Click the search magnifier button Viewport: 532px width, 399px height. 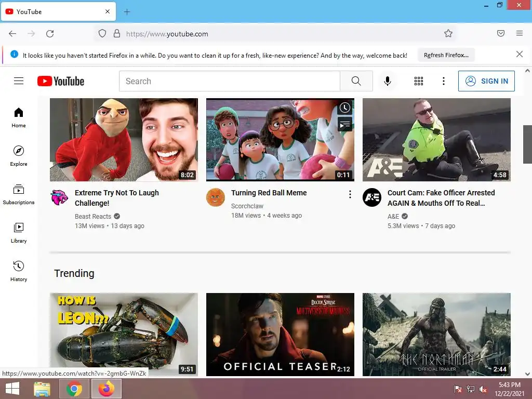coord(356,81)
